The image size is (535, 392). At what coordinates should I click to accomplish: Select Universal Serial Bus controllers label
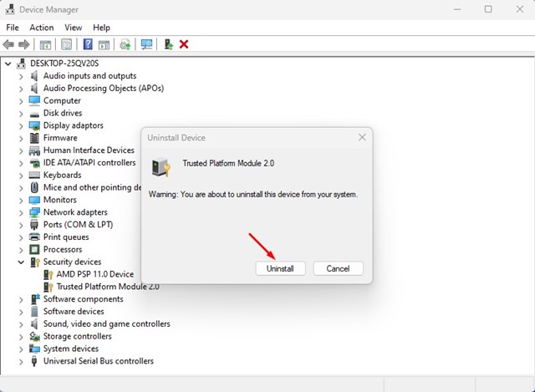[99, 361]
